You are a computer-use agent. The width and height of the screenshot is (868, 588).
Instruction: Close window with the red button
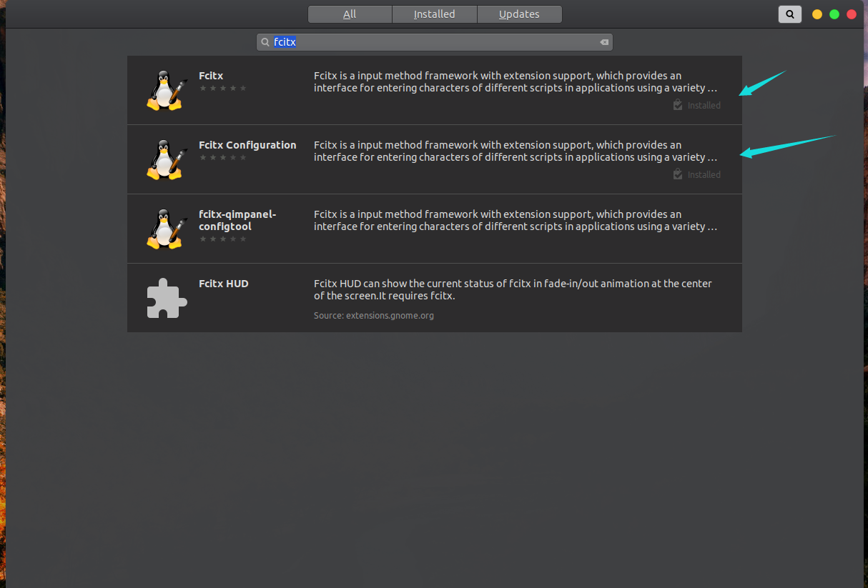[x=852, y=14]
